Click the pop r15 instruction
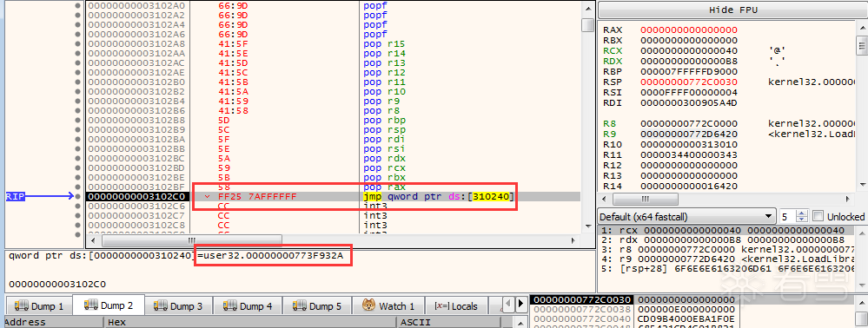Viewport: 868px width, 328px height. [385, 43]
